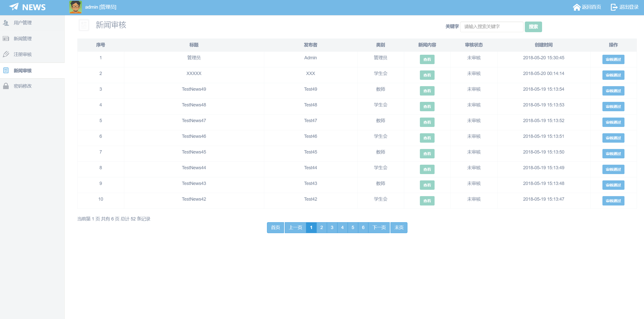Click the 退出登录 logout icon

(x=614, y=7)
